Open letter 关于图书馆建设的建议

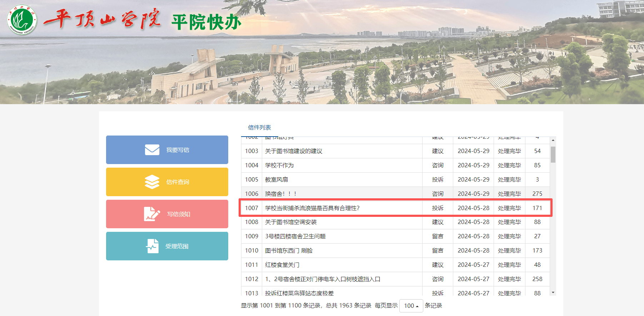point(294,151)
